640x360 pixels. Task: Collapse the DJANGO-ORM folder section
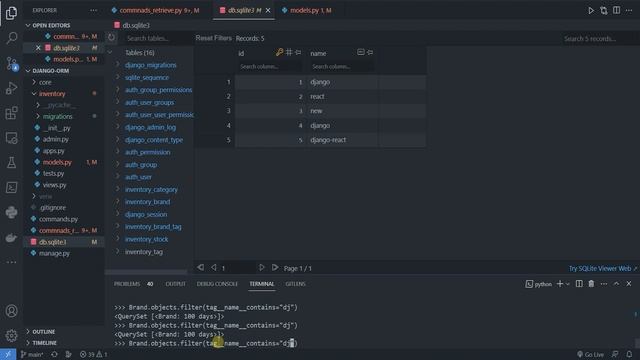point(28,71)
